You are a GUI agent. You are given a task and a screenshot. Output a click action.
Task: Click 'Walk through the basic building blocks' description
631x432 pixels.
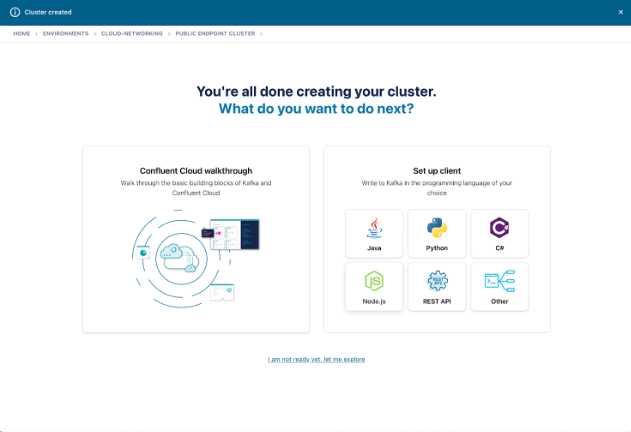coord(196,188)
